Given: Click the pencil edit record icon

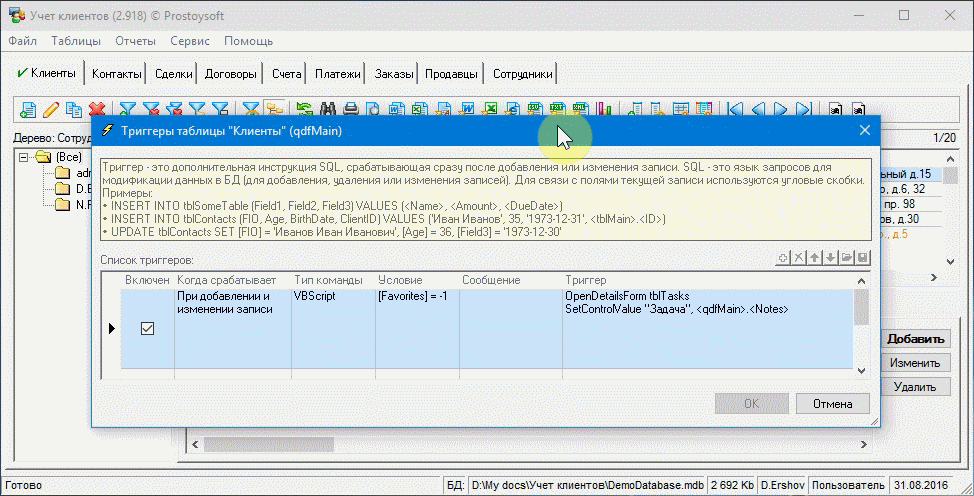Looking at the screenshot, I should click(50, 109).
